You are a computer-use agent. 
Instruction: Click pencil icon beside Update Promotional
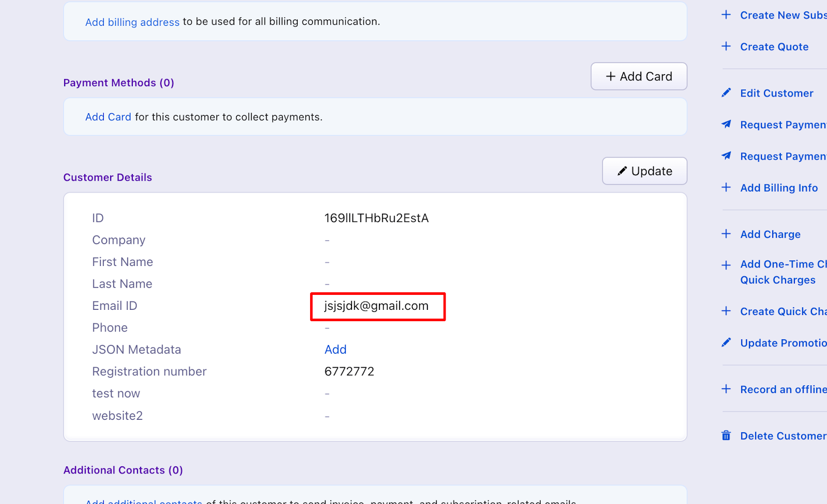(726, 342)
